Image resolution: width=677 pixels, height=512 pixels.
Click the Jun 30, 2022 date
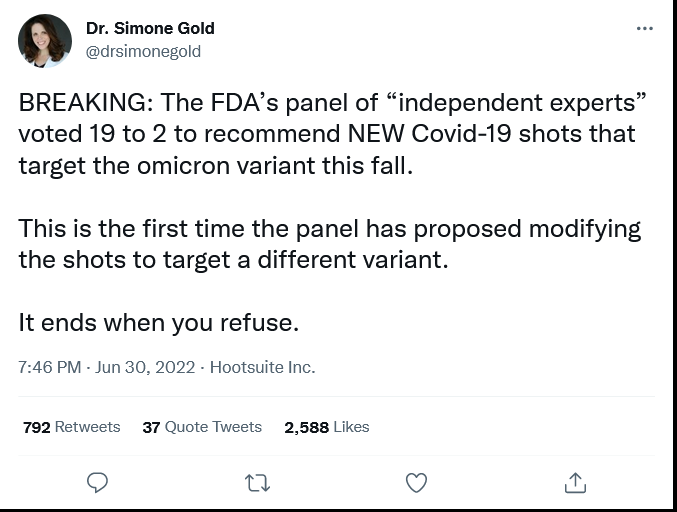[145, 367]
